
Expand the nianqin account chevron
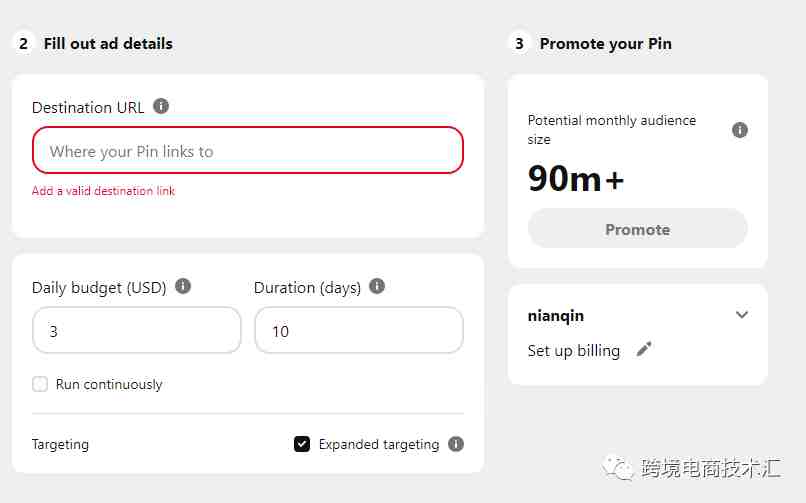click(741, 314)
